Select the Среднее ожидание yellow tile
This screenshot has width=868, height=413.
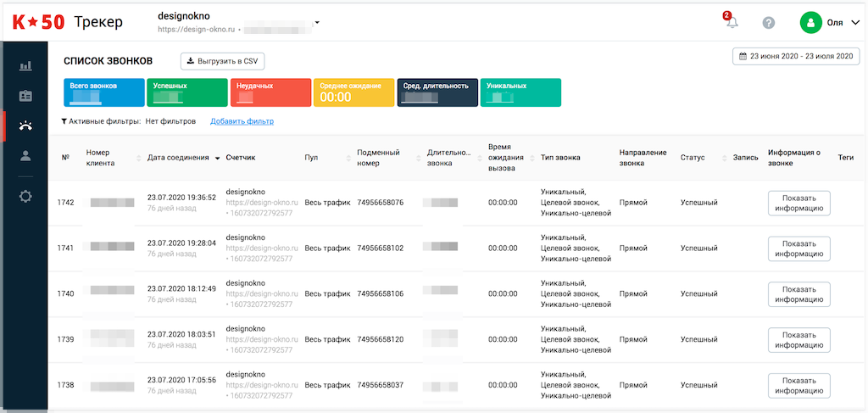click(353, 92)
